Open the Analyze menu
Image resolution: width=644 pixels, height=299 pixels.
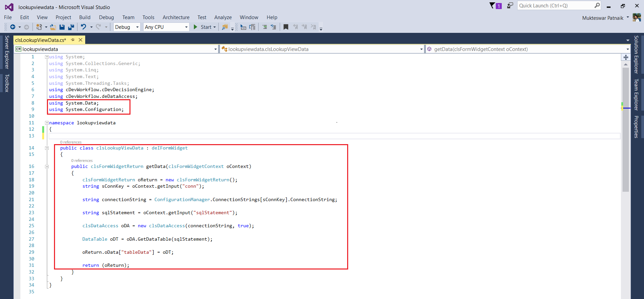(x=223, y=17)
